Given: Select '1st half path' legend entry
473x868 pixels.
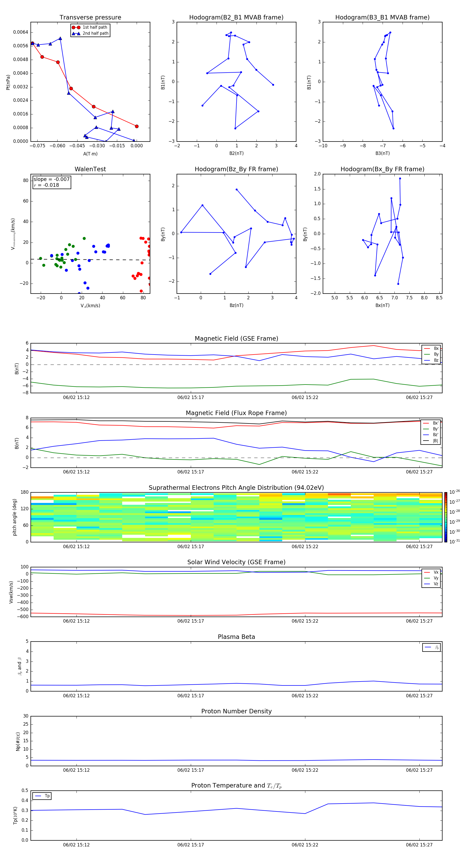Looking at the screenshot, I should click(90, 27).
